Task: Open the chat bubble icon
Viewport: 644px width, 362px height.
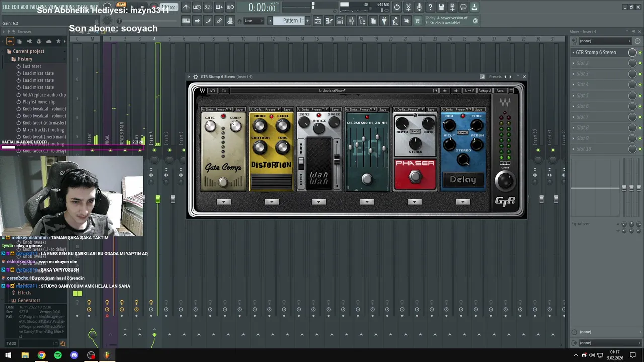Action: 463,7
